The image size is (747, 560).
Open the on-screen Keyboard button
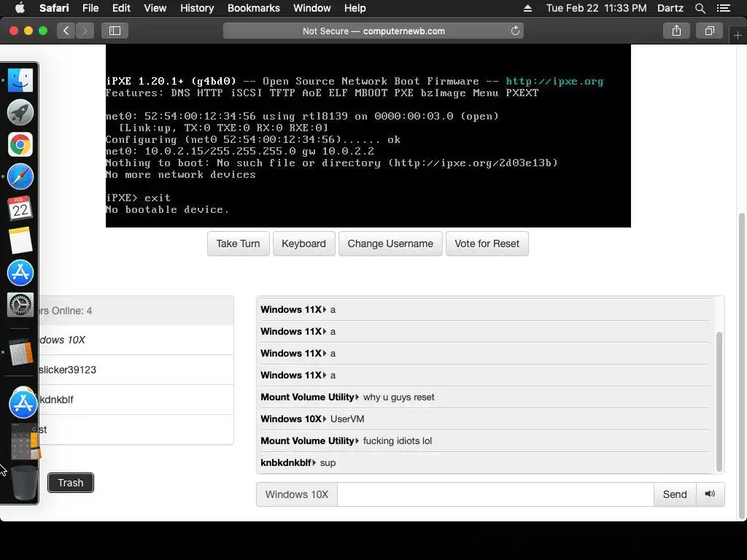click(304, 244)
